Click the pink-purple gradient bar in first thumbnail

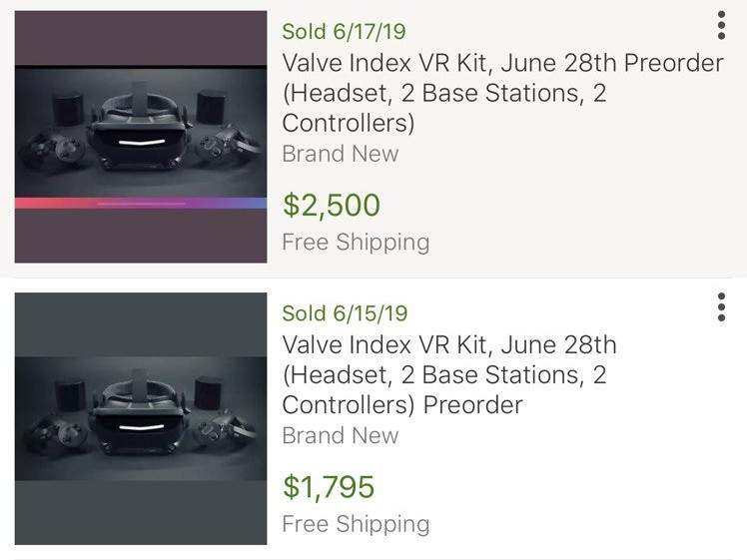tap(141, 203)
